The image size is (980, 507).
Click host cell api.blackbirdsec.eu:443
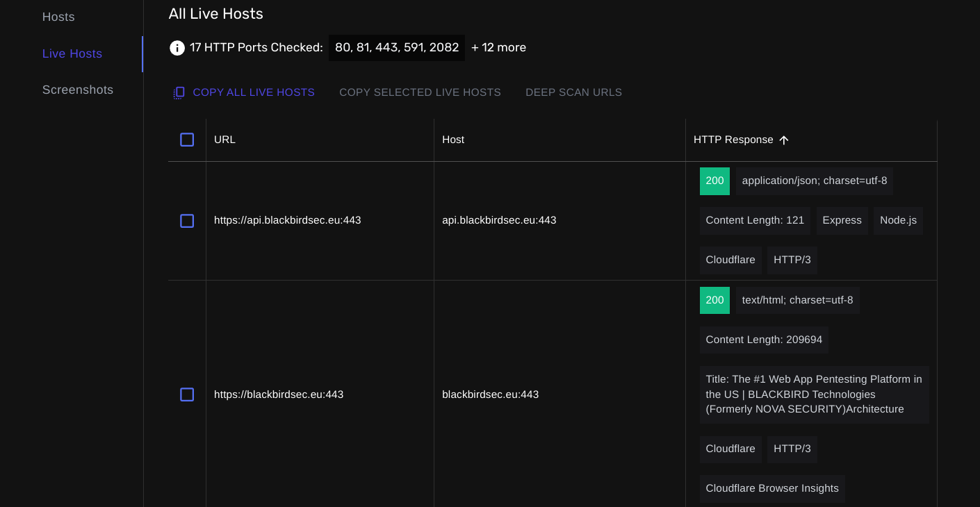coord(499,220)
